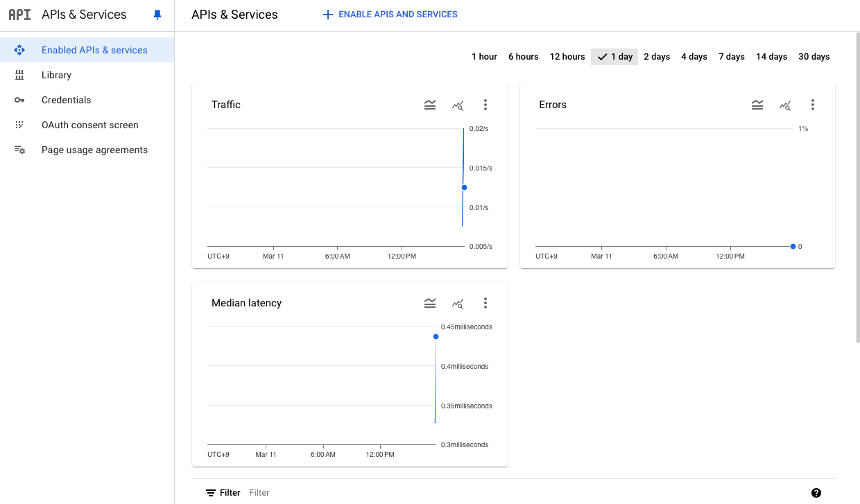This screenshot has height=504, width=860.
Task: Open Credentials page in sidebar
Action: [87, 100]
